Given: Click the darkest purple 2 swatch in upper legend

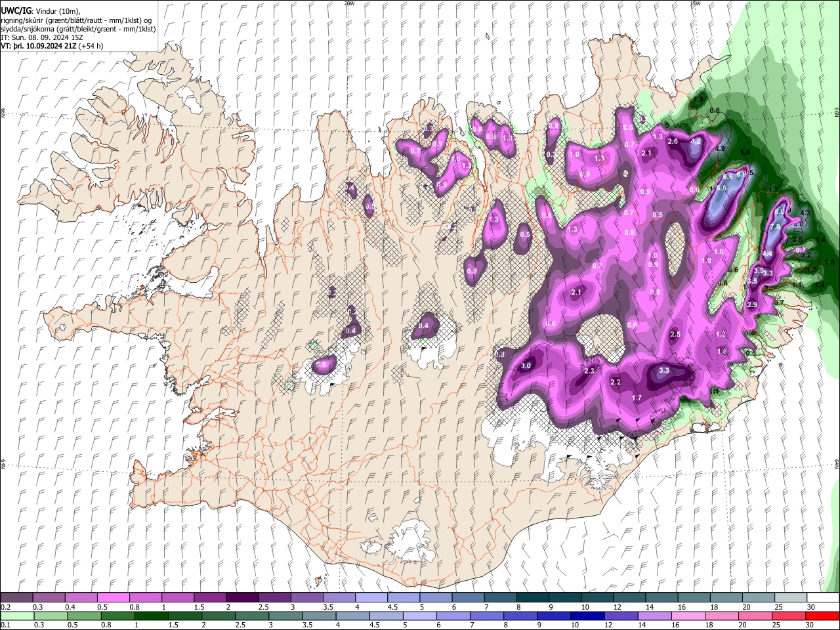Looking at the screenshot, I should (242, 598).
